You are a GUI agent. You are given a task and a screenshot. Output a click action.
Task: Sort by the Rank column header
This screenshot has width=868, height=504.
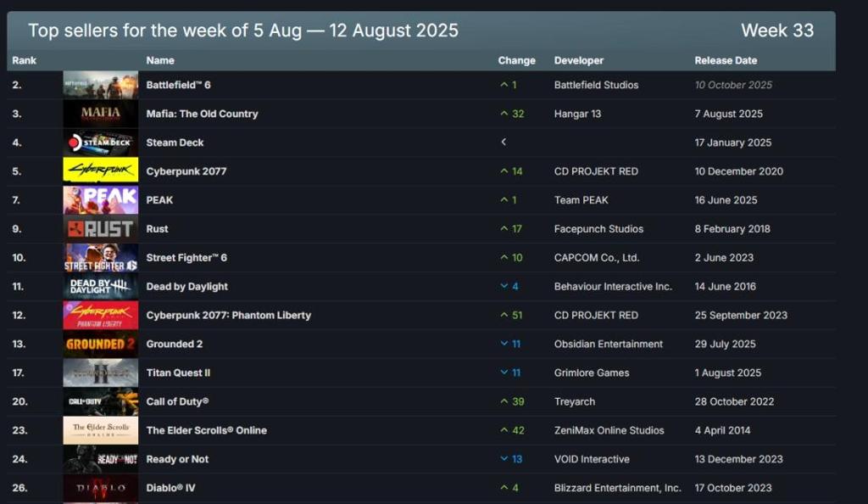point(24,60)
